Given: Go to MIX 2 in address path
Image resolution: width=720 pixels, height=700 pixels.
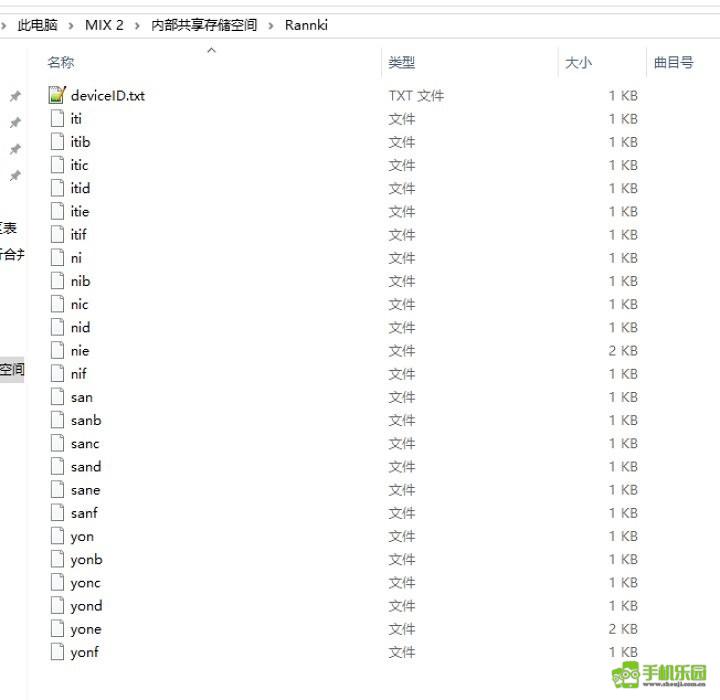Looking at the screenshot, I should pos(104,25).
